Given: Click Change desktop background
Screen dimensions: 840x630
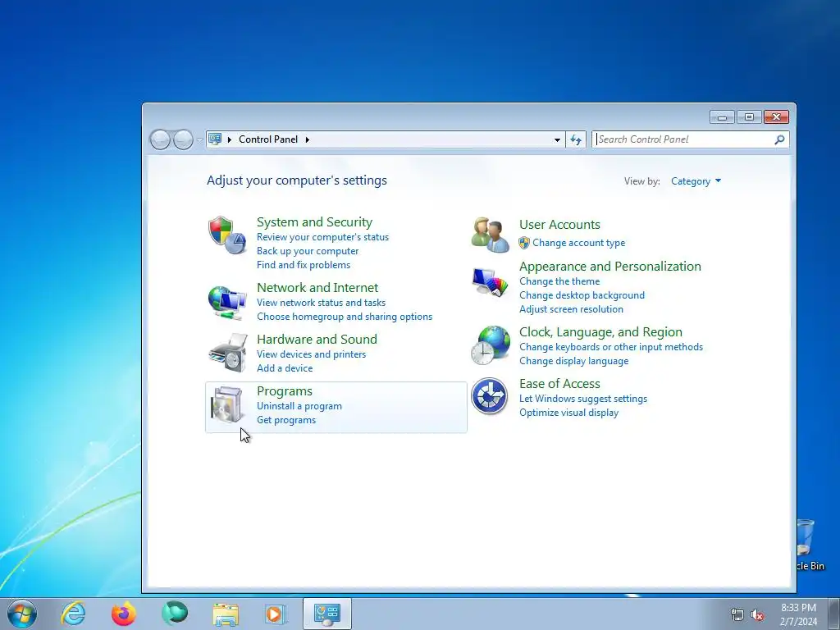Looking at the screenshot, I should [582, 295].
